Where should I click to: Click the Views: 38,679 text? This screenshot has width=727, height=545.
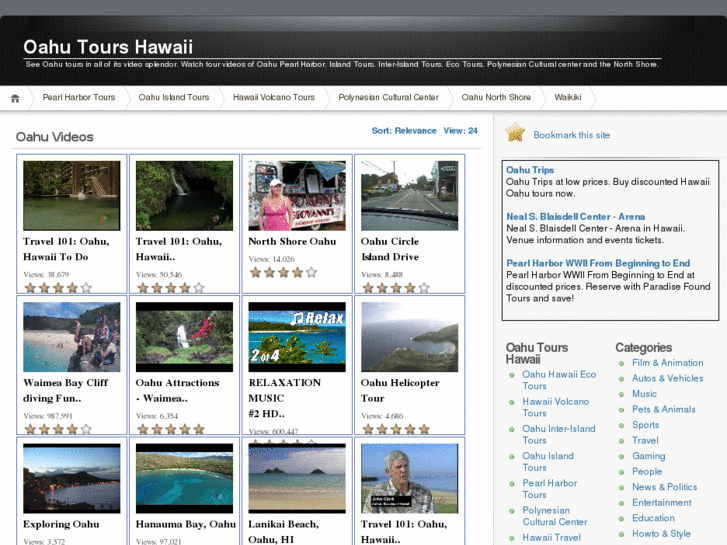click(46, 275)
